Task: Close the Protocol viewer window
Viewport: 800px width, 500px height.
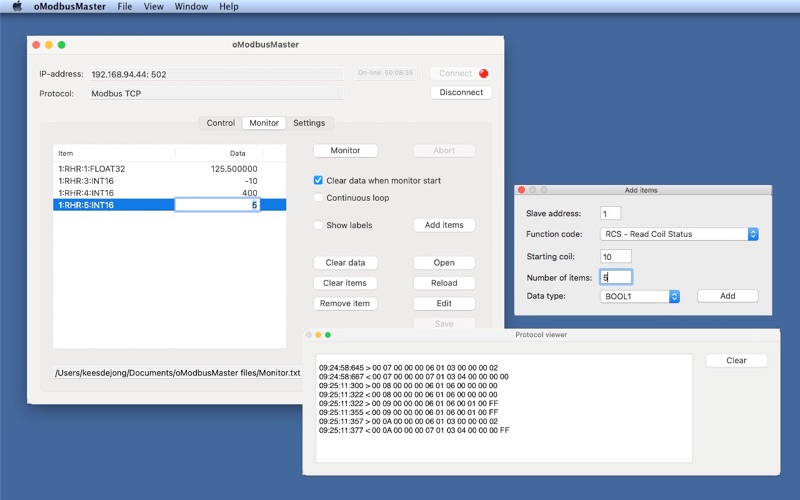Action: [309, 335]
